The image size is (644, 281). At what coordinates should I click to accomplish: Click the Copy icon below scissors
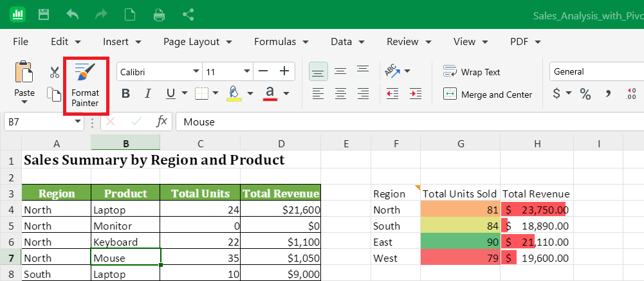point(54,94)
